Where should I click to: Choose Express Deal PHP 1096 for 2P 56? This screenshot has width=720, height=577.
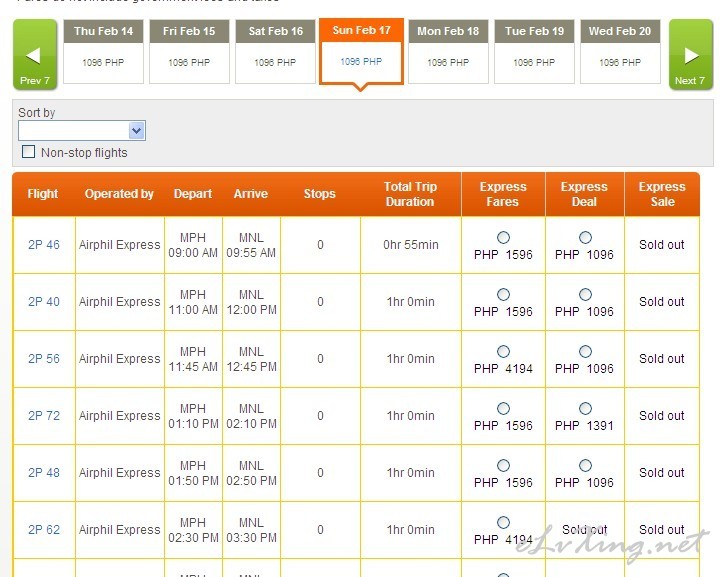(x=585, y=351)
